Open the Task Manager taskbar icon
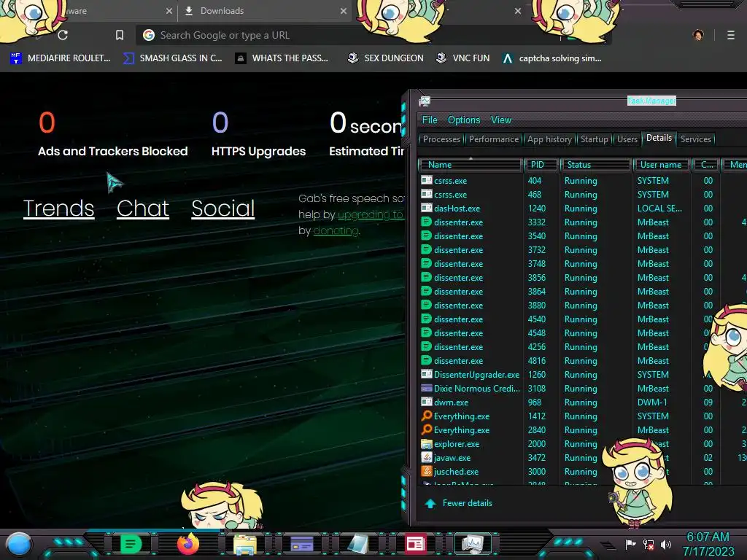 pos(473,544)
